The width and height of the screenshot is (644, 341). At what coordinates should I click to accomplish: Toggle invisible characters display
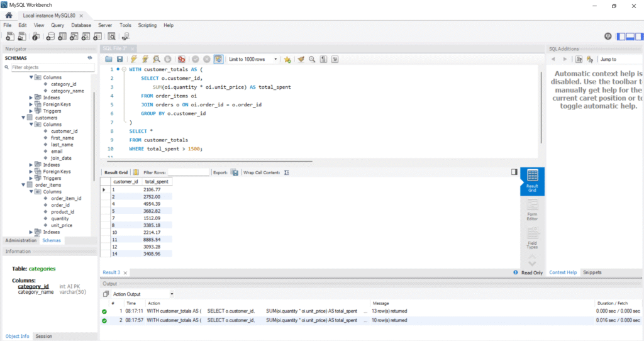point(324,59)
